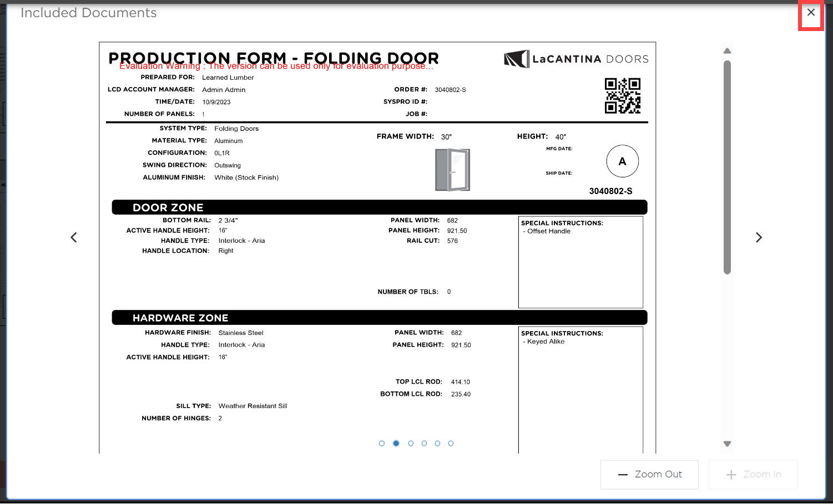Click the 'Right' handle location value
The width and height of the screenshot is (833, 504).
(x=226, y=251)
